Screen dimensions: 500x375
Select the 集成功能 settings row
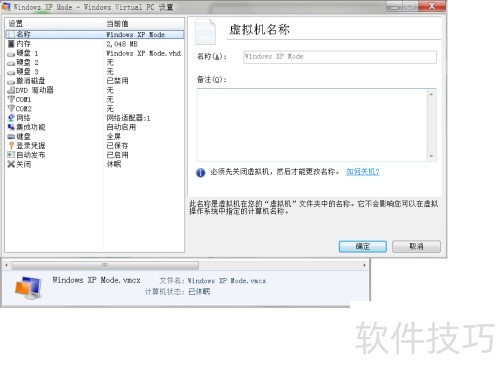tap(95, 127)
